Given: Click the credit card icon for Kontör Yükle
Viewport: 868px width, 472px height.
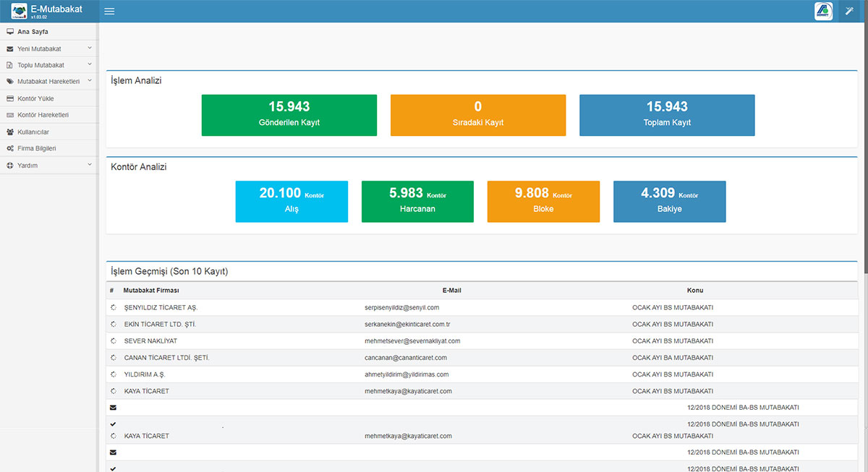Looking at the screenshot, I should [10, 98].
